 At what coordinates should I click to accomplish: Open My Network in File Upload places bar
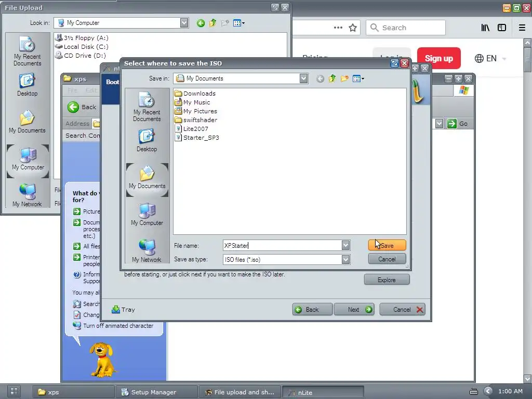28,195
